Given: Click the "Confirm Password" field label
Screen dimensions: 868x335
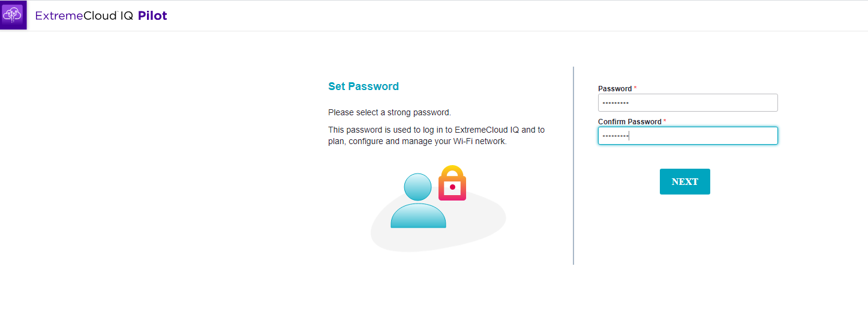Looking at the screenshot, I should pyautogui.click(x=629, y=122).
